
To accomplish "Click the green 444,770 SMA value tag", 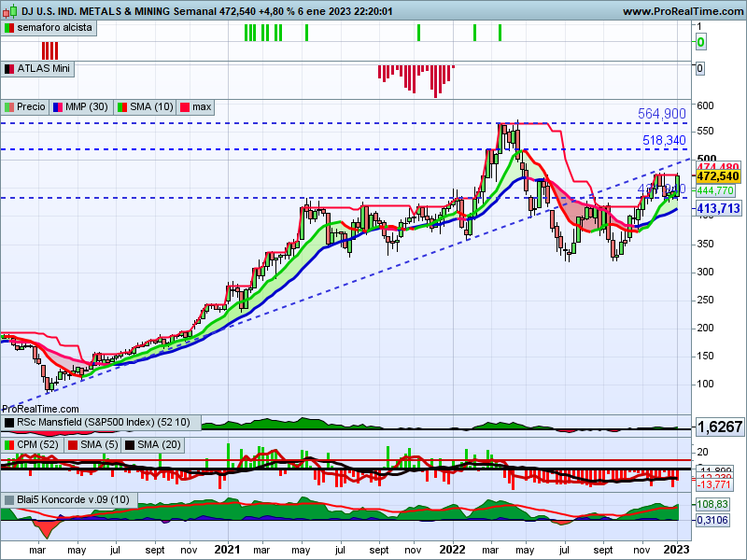I will tap(715, 191).
